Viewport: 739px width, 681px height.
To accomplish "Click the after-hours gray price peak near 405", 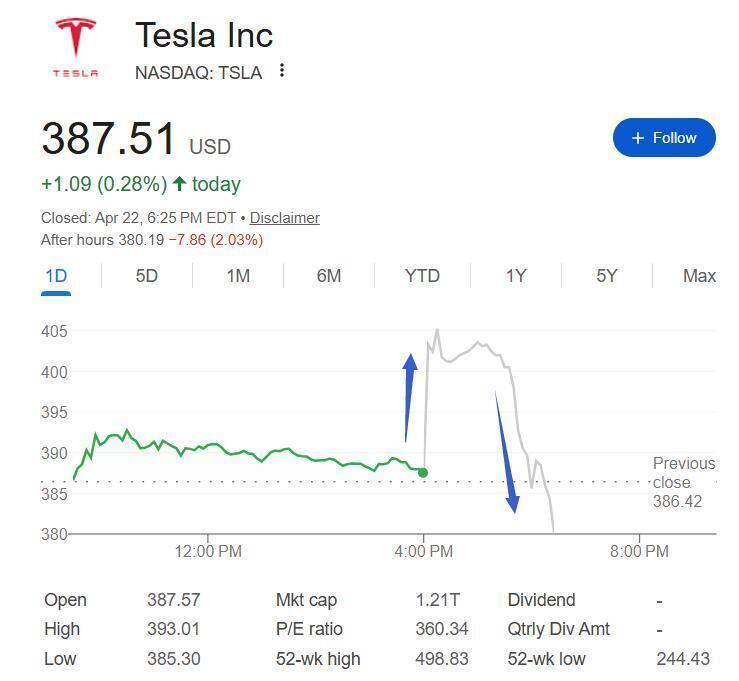I will coord(437,331).
